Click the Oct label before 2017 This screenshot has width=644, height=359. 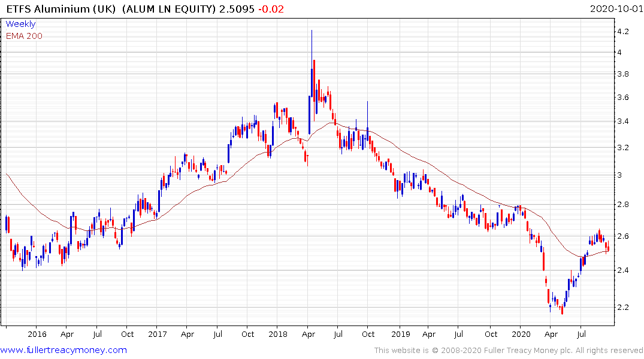(x=128, y=334)
